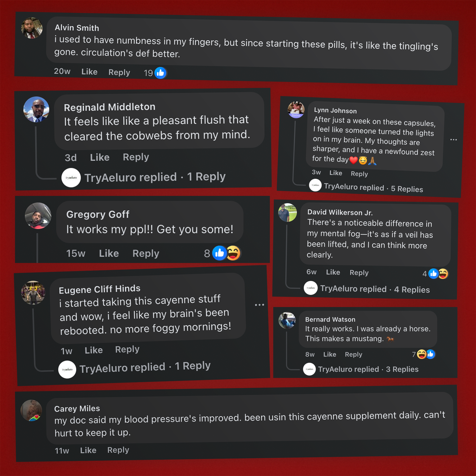This screenshot has height=476, width=476.
Task: Reply to Gregory Goff's comment
Action: [146, 253]
